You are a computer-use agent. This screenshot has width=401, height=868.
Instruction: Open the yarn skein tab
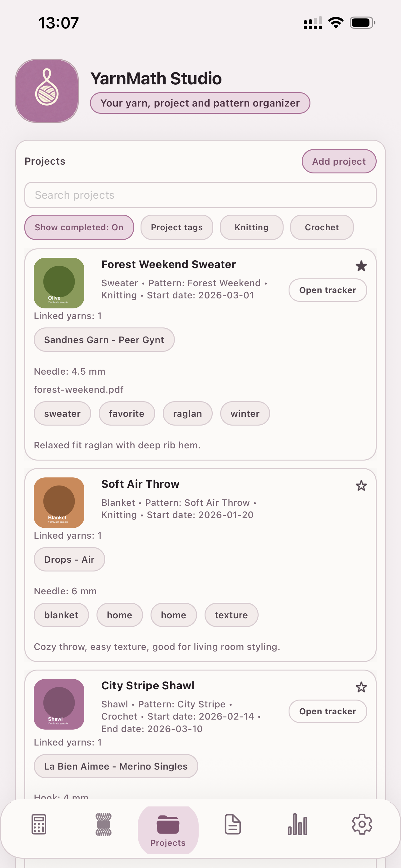[103, 824]
